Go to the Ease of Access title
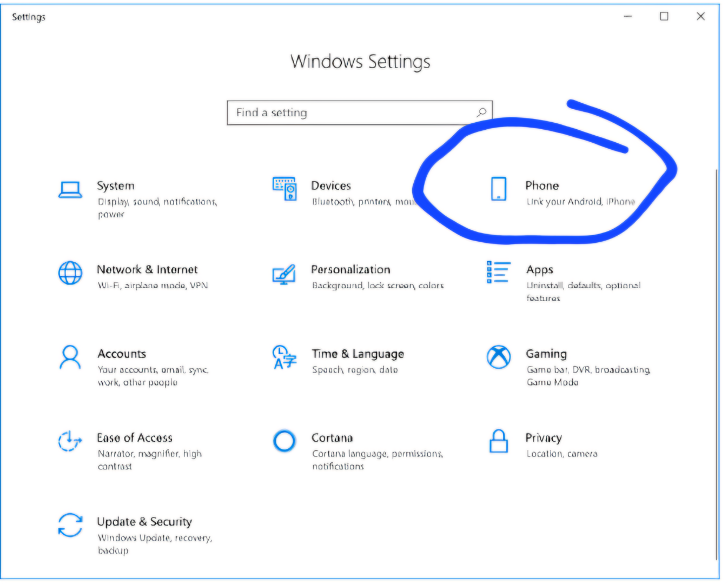Image resolution: width=728 pixels, height=584 pixels. point(135,437)
